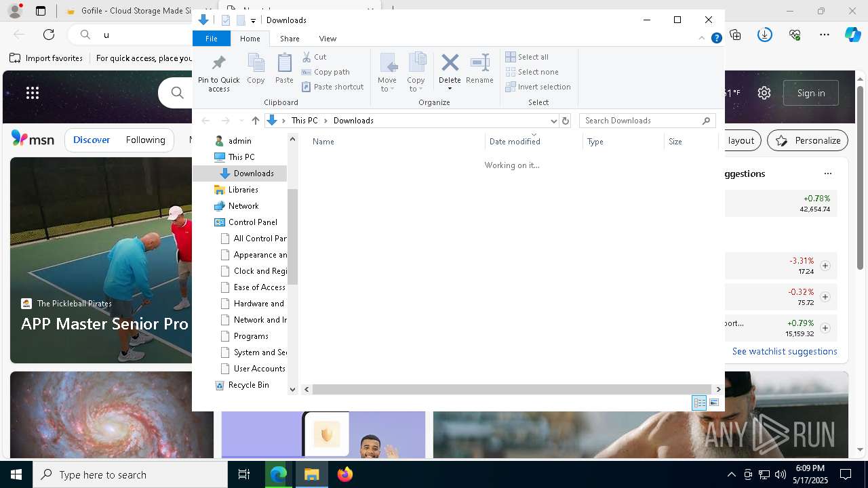Switch to the Share ribbon tab
Screen dimensions: 868x488
(x=290, y=39)
